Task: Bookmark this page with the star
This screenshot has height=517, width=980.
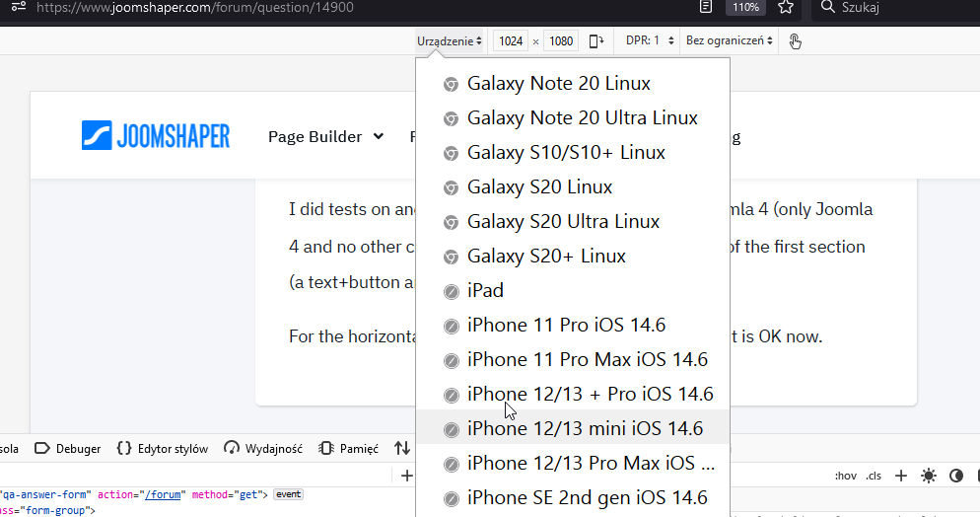Action: pyautogui.click(x=785, y=8)
